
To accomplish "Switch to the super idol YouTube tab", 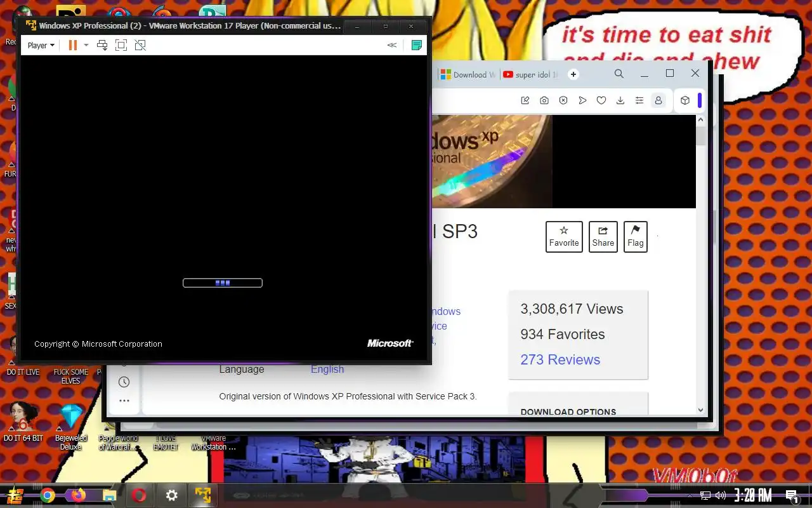I will pos(530,74).
